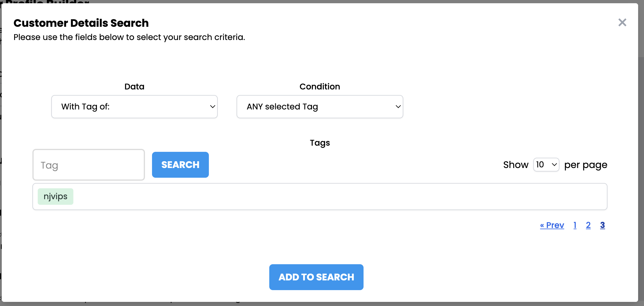Click the "Show" label before page size
The height and width of the screenshot is (306, 644).
pos(516,165)
